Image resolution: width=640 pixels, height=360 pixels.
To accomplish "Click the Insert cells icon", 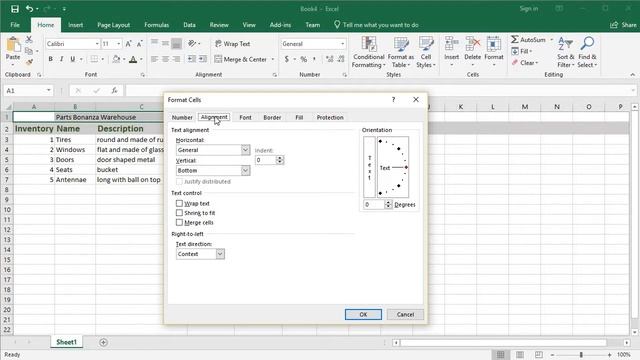I will pyautogui.click(x=451, y=44).
